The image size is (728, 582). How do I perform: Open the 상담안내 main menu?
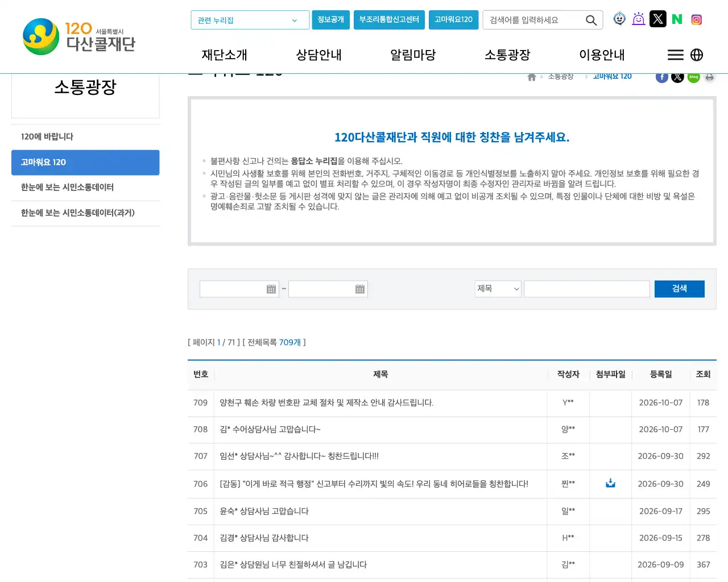(x=318, y=55)
